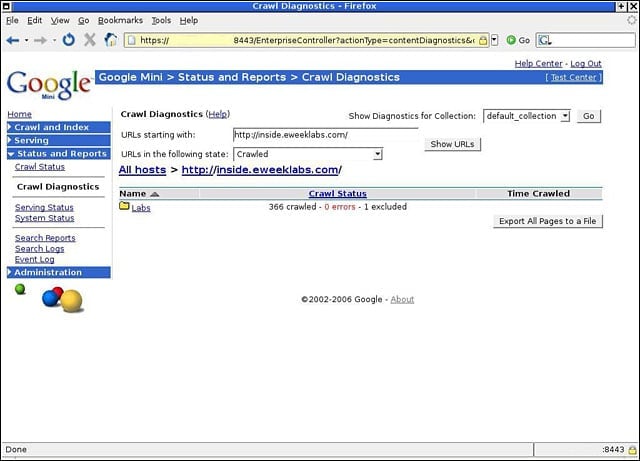
Task: Click the Firefox activity throbber icon
Action: tap(632, 20)
